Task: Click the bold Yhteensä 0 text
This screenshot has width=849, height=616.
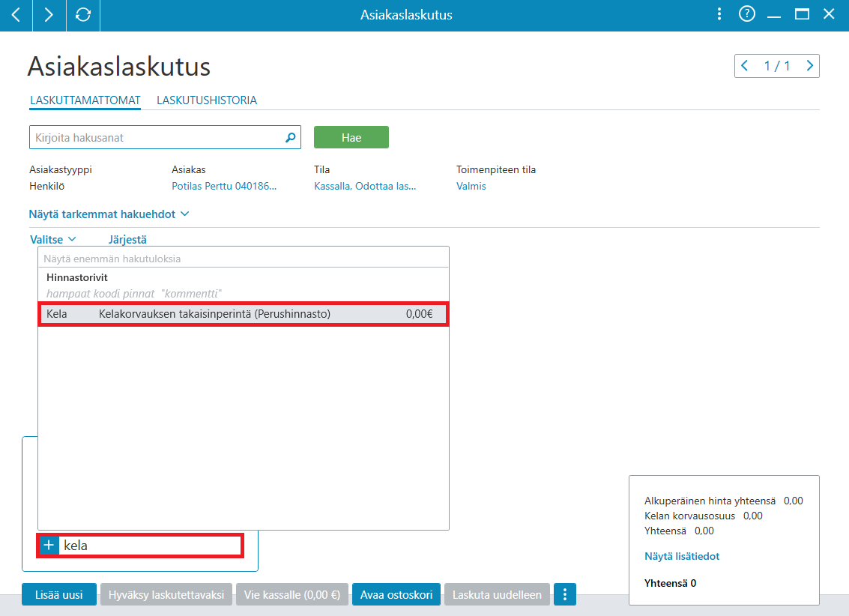Action: (671, 583)
